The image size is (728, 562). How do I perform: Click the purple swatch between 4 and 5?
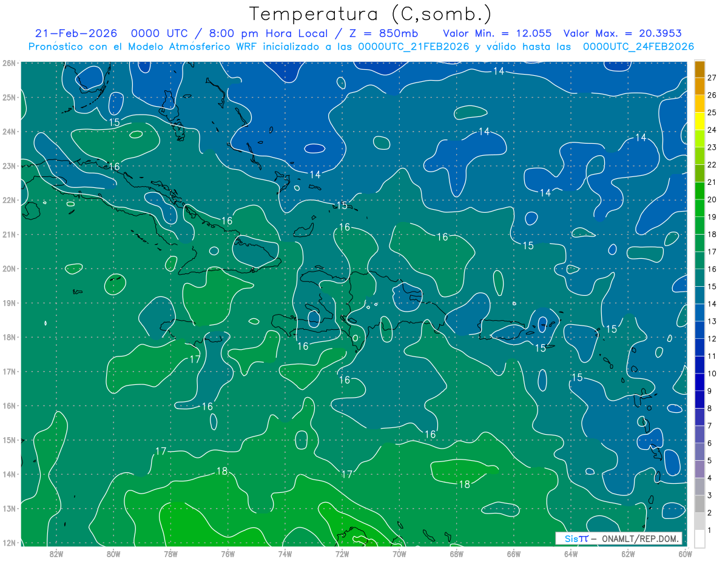click(700, 469)
